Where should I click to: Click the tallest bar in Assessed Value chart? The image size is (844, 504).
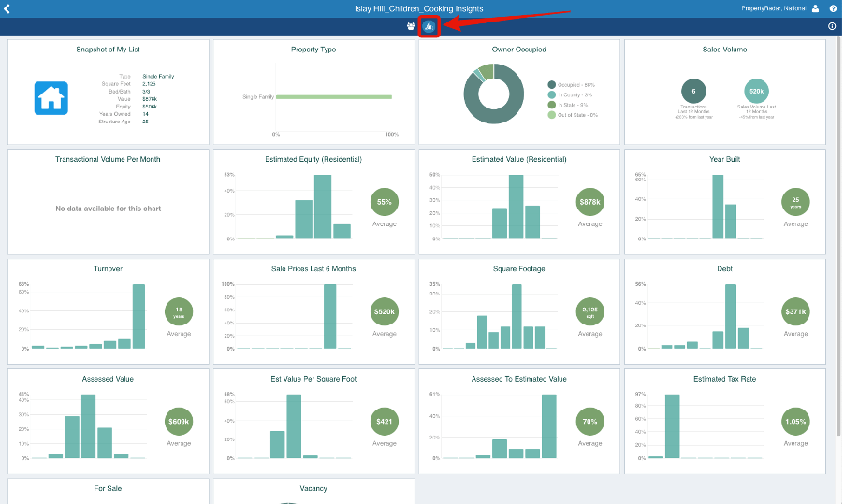(x=88, y=426)
